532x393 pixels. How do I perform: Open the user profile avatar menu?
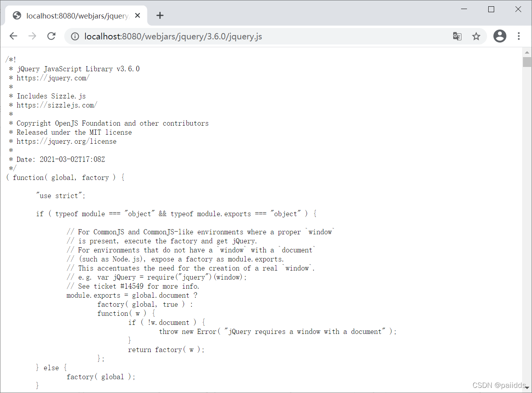click(x=500, y=36)
